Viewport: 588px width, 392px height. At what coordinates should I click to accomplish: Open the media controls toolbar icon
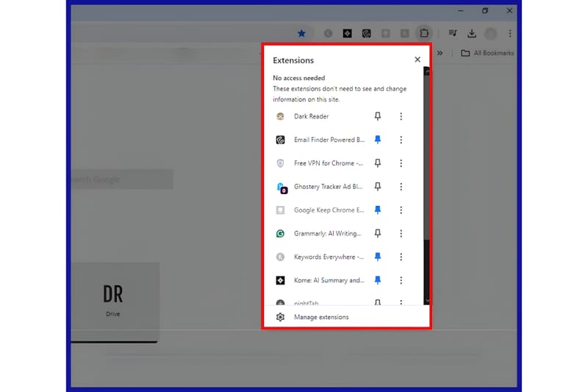tap(453, 33)
